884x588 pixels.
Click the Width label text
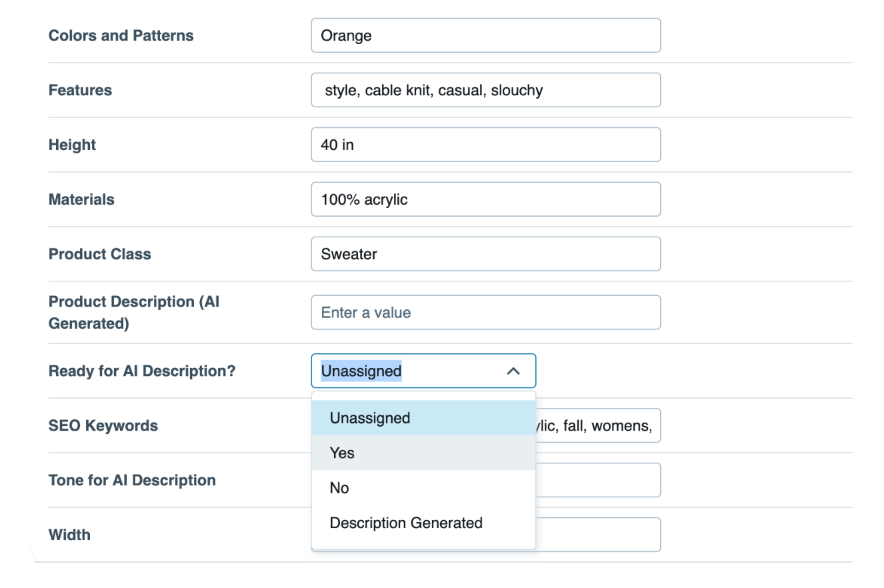click(x=69, y=535)
